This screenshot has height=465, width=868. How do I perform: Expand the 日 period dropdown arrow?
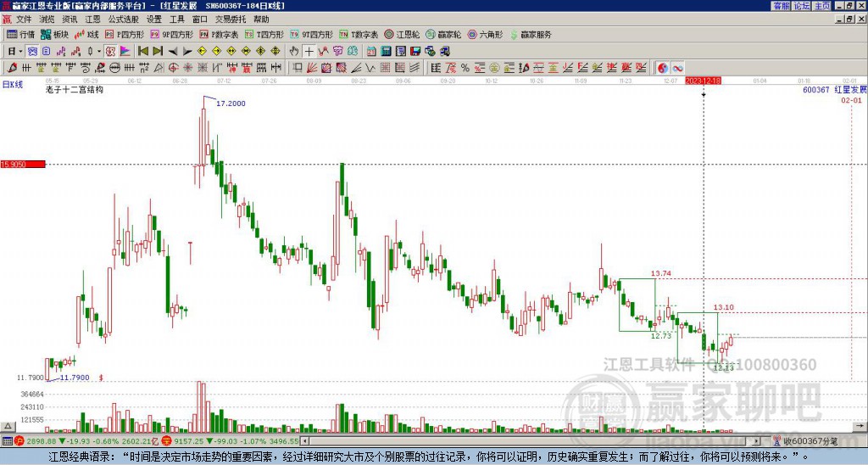(20, 52)
